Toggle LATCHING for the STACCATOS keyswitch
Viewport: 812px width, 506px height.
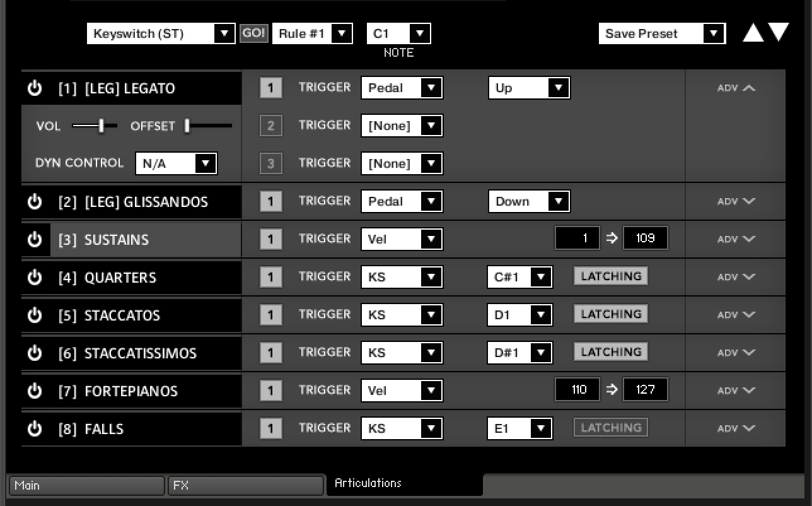610,314
